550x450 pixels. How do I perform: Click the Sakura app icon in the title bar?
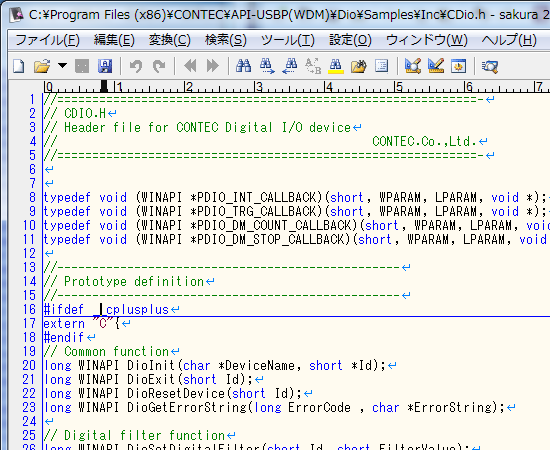click(16, 15)
